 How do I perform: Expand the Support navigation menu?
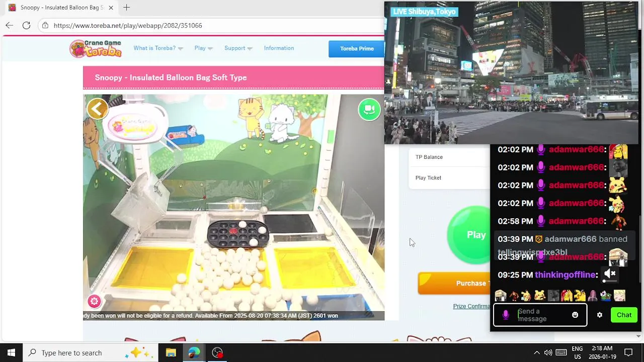tap(238, 48)
